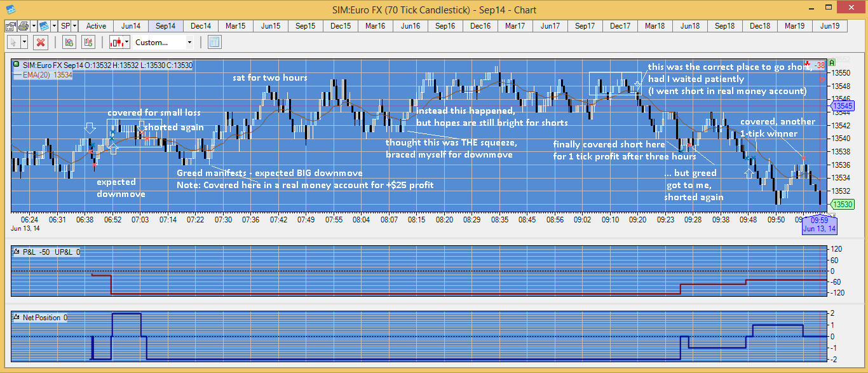The width and height of the screenshot is (868, 373).
Task: Switch to the Mar18 contract tab
Action: point(655,26)
